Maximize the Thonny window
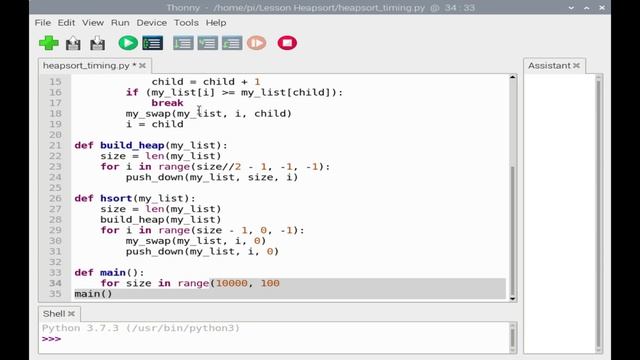Image resolution: width=640 pixels, height=360 pixels. point(587,7)
